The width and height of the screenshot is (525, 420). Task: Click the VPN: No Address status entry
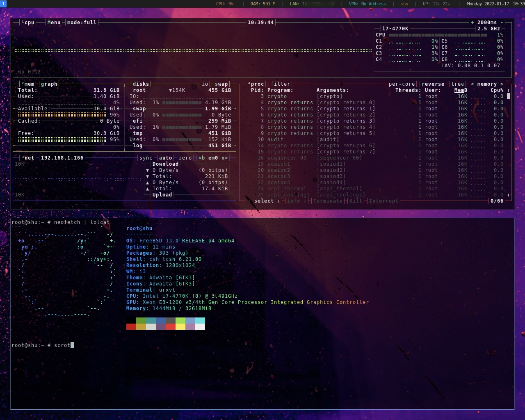pos(367,4)
